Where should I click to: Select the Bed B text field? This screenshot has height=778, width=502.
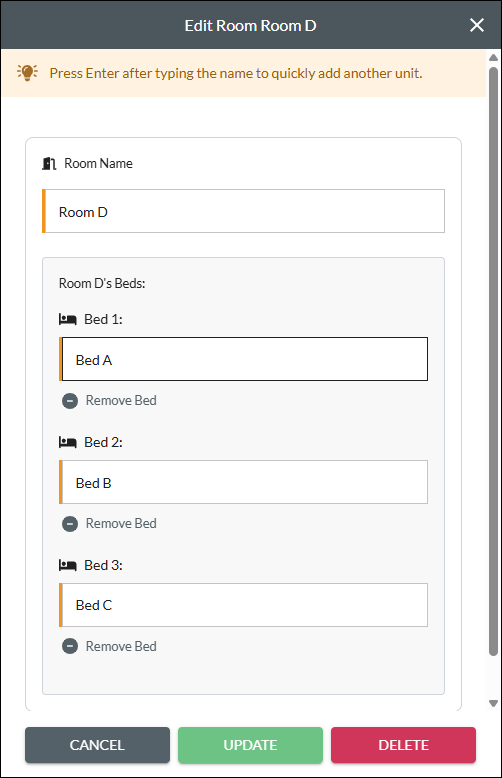pyautogui.click(x=244, y=482)
